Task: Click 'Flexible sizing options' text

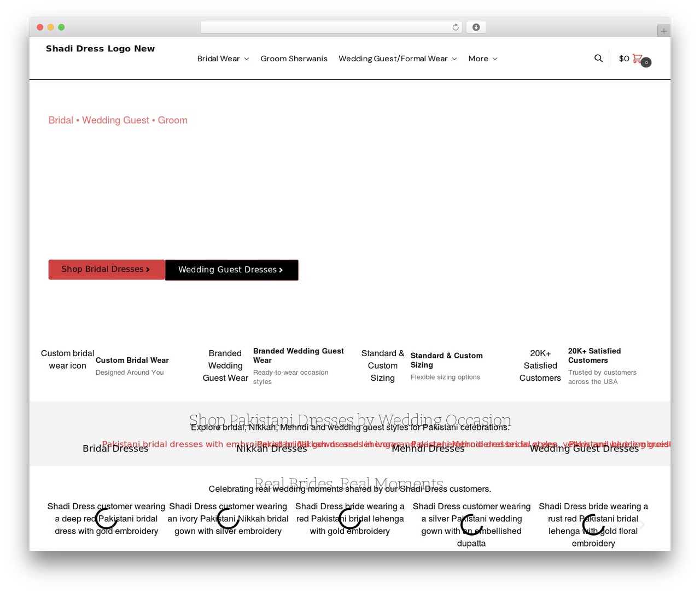Action: pos(445,377)
